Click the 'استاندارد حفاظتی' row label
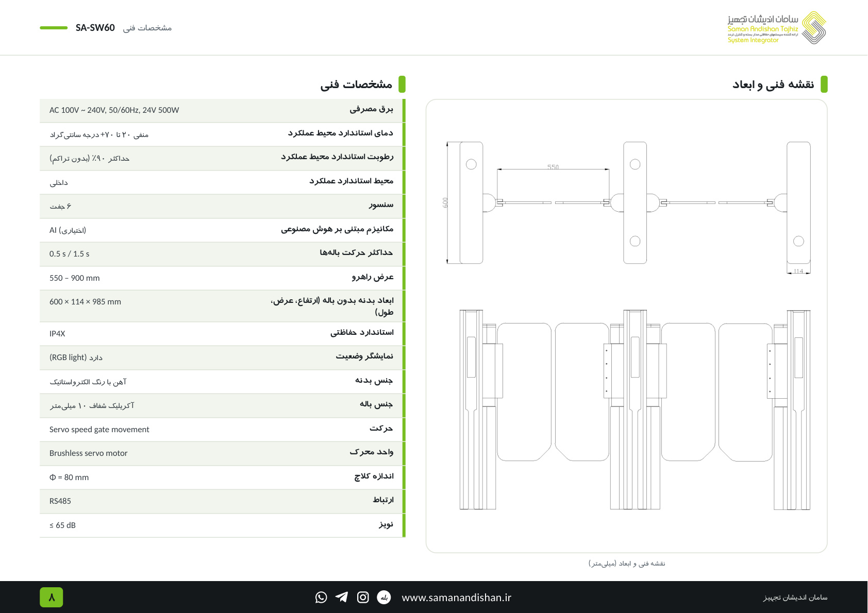The image size is (868, 613). click(x=362, y=333)
